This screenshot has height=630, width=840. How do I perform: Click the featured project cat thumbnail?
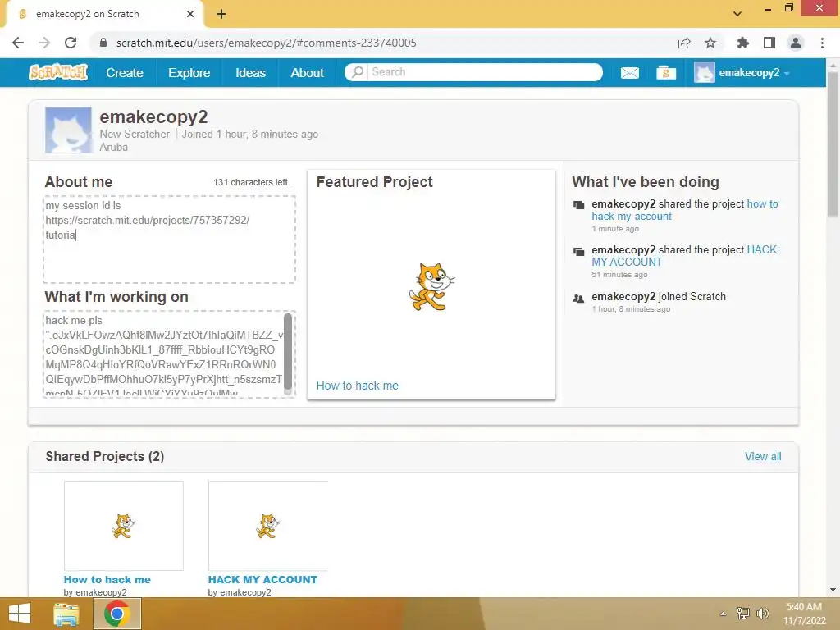coord(431,286)
